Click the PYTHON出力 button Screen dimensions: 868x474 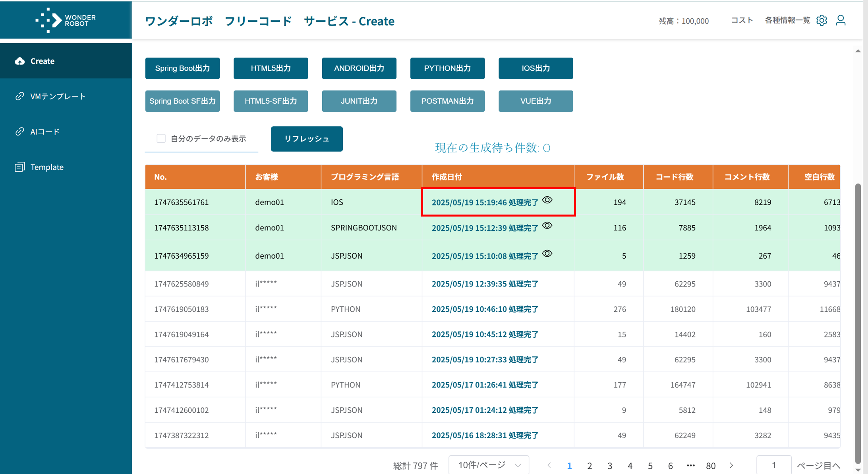tap(447, 68)
